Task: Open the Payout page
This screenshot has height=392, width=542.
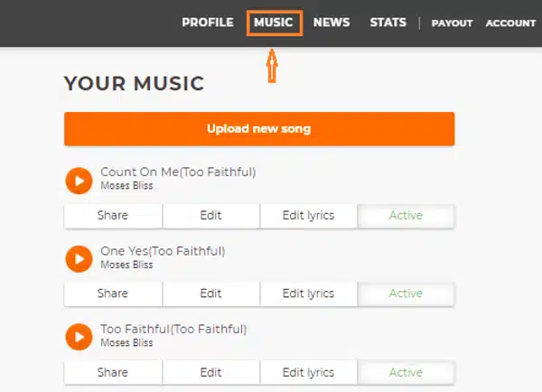Action: (x=452, y=23)
